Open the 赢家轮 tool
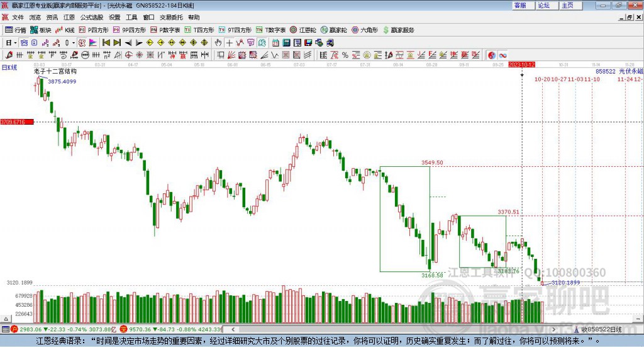The image size is (644, 347). pos(334,30)
